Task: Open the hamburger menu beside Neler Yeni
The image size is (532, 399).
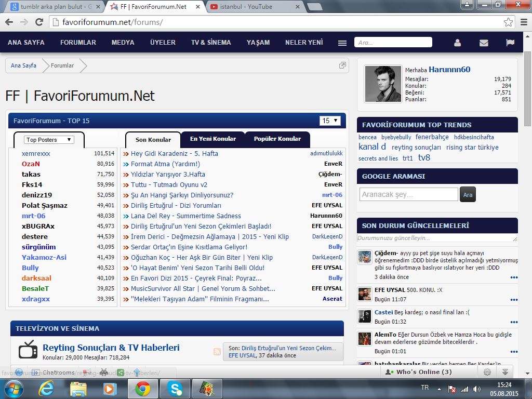Action: pos(342,43)
